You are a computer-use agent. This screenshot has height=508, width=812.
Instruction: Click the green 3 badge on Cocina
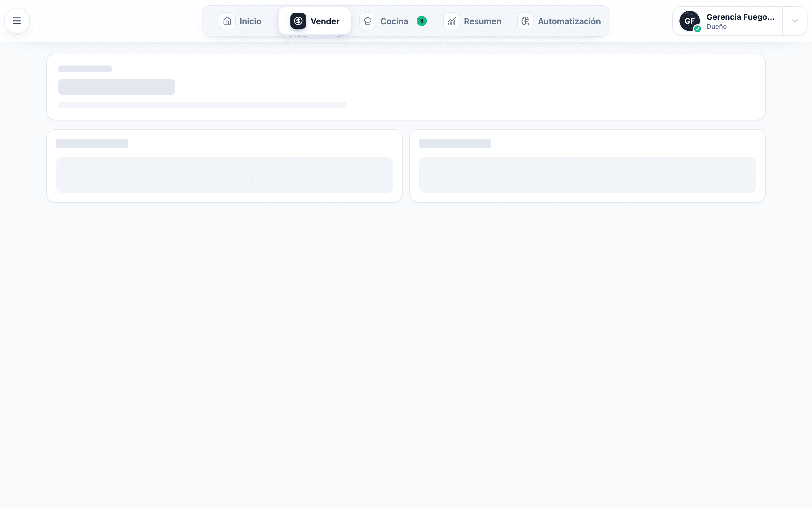click(422, 21)
